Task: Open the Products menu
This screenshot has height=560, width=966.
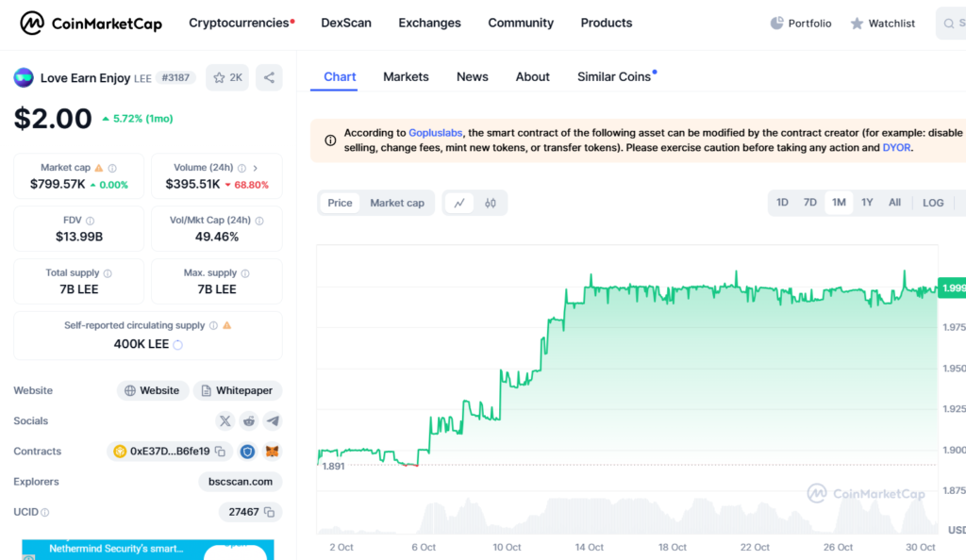Action: (x=607, y=23)
